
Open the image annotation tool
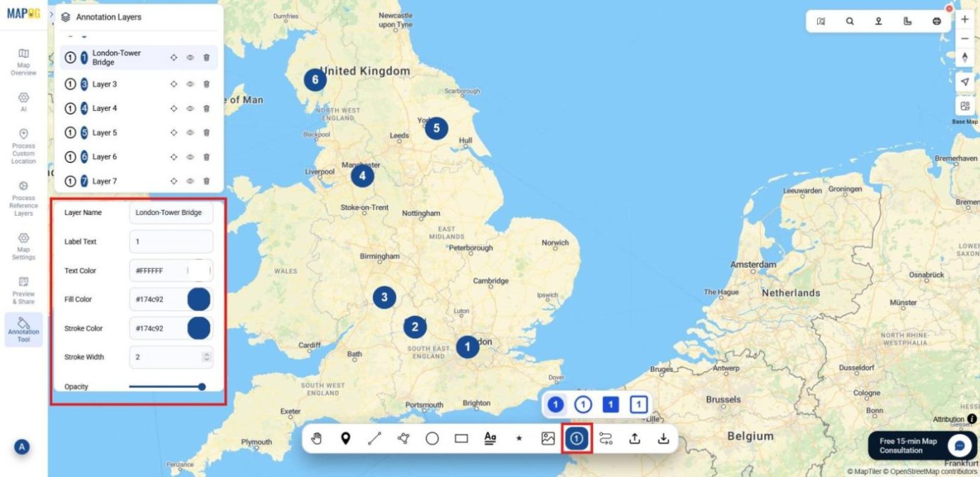coord(547,439)
